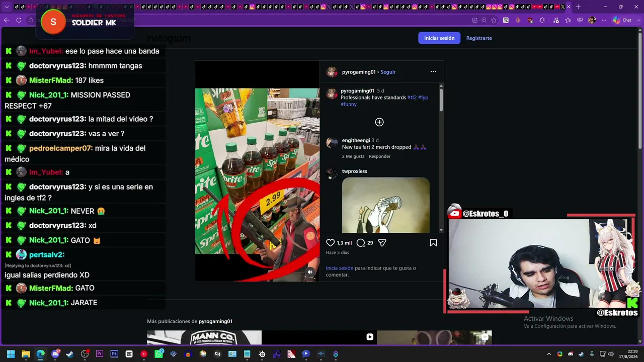Open the Copilot Chat button
Viewport: 644px width, 362px height.
click(622, 20)
